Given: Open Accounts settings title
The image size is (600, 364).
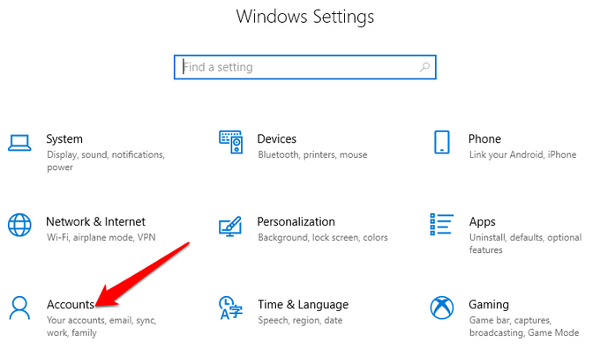Looking at the screenshot, I should pos(70,304).
